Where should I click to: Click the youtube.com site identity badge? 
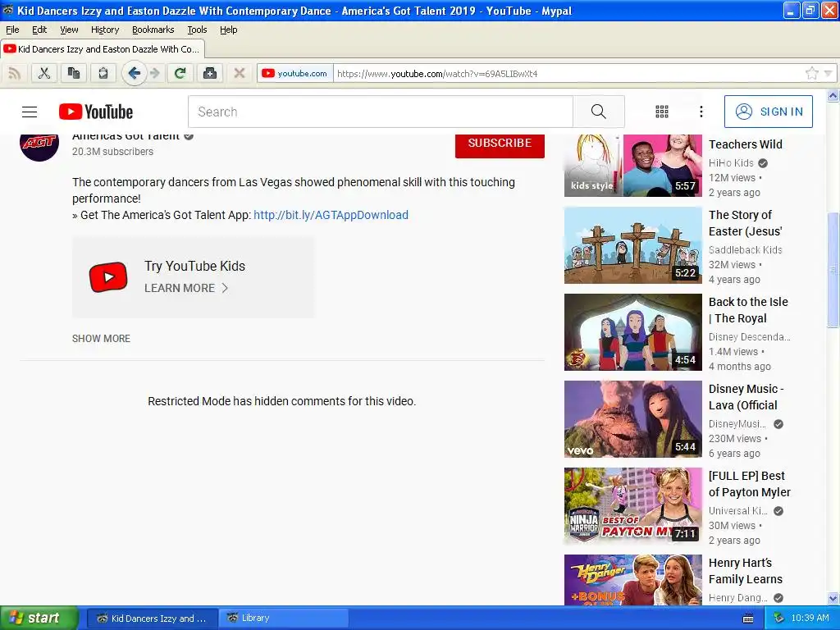pos(294,73)
